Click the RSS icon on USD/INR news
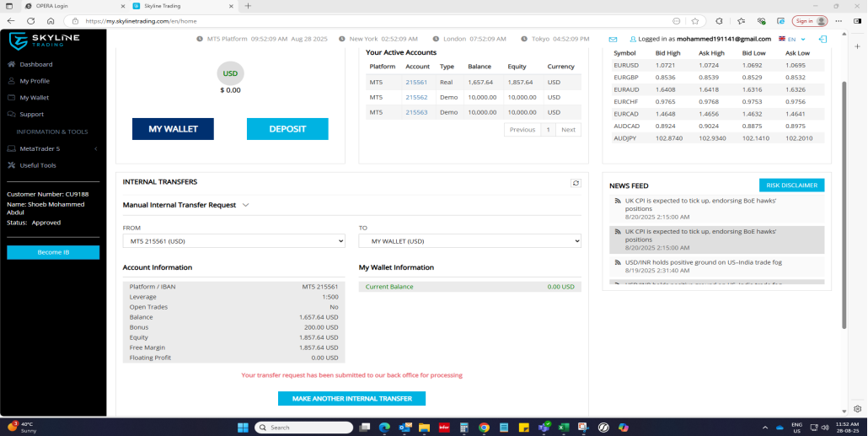The image size is (868, 436). 618,262
